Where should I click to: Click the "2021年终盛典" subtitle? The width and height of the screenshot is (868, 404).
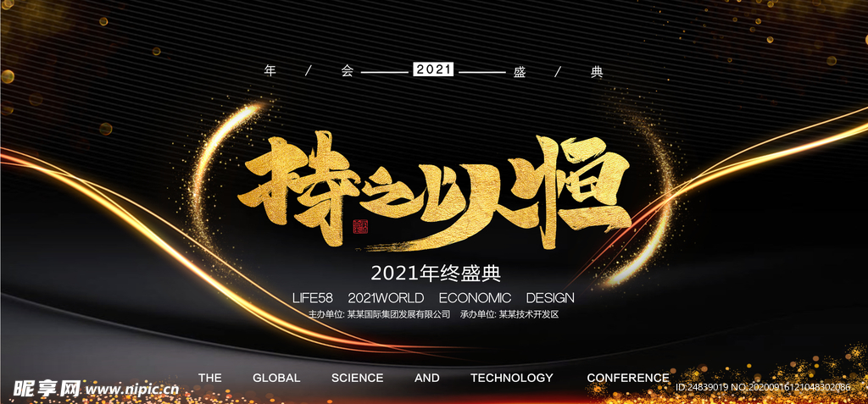pos(436,272)
